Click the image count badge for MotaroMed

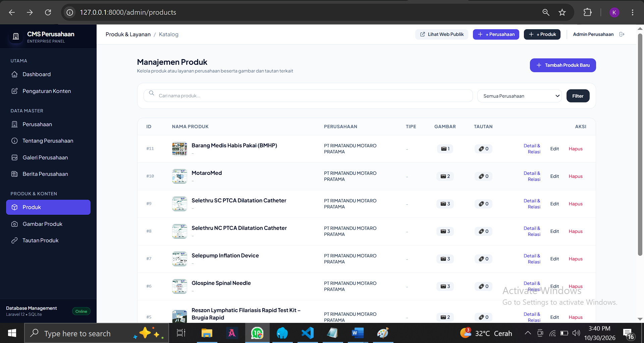[x=445, y=176]
